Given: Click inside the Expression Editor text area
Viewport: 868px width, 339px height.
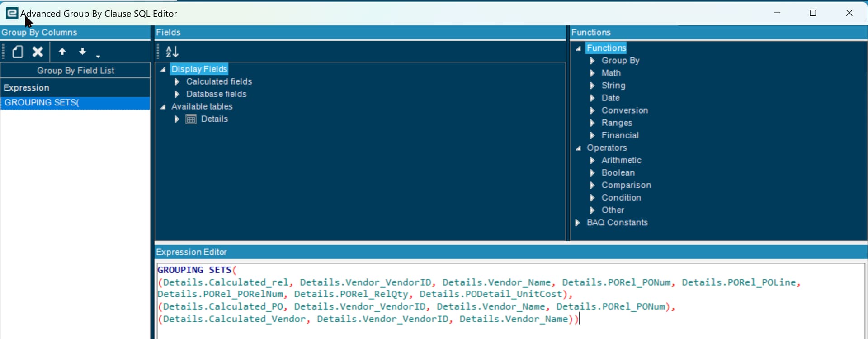Looking at the screenshot, I should coord(511,301).
